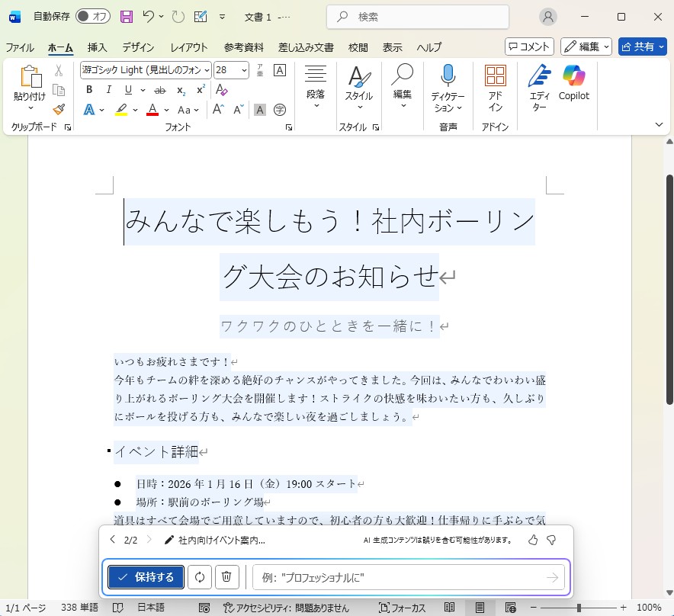Regenerate the Copilot draft with the refresh icon

point(199,577)
